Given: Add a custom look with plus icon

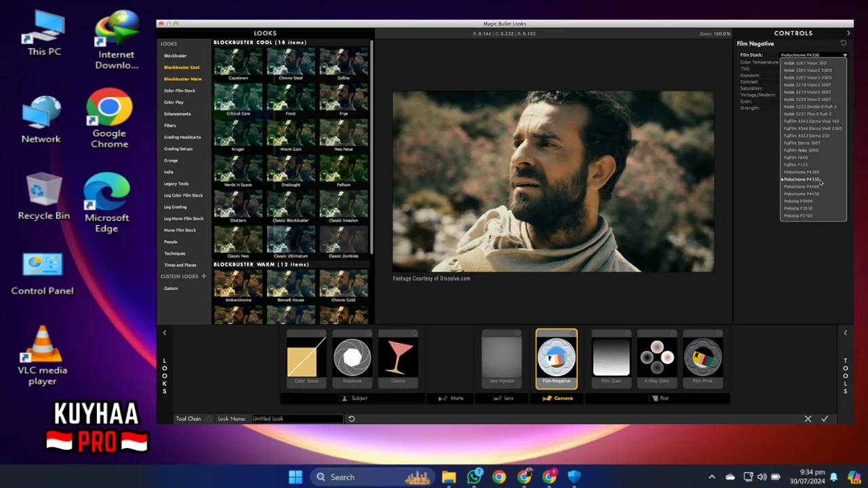Looking at the screenshot, I should (x=203, y=277).
